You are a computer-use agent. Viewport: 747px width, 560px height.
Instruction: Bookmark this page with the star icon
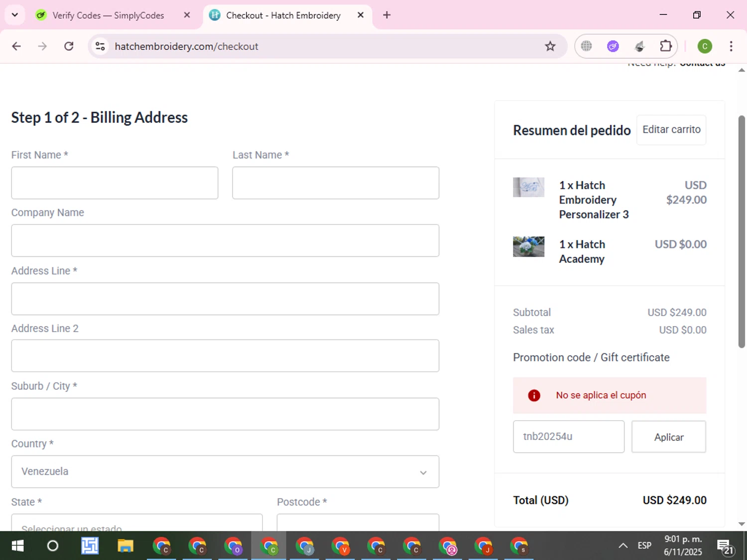click(550, 46)
